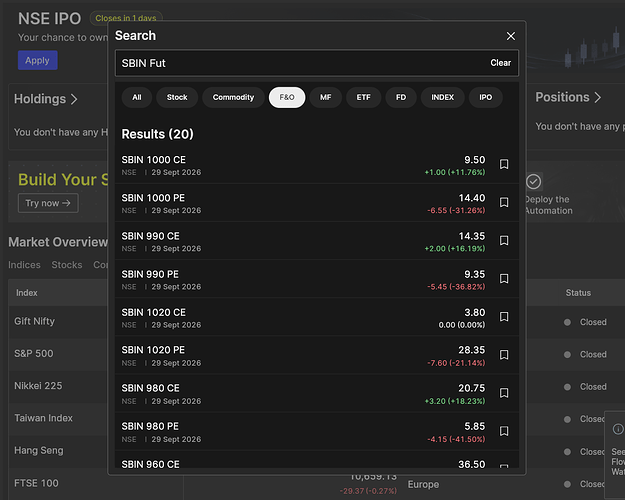Select the Hang Seng index row

tap(58, 451)
